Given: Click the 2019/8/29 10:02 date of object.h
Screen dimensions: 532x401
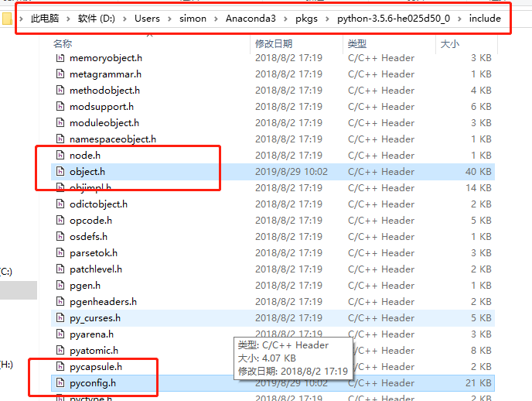Looking at the screenshot, I should (292, 172).
